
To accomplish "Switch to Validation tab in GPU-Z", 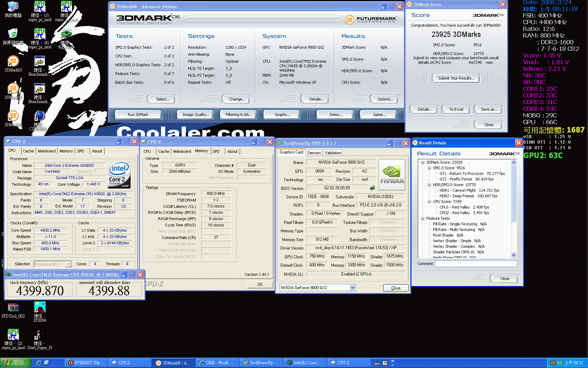I will coord(332,152).
